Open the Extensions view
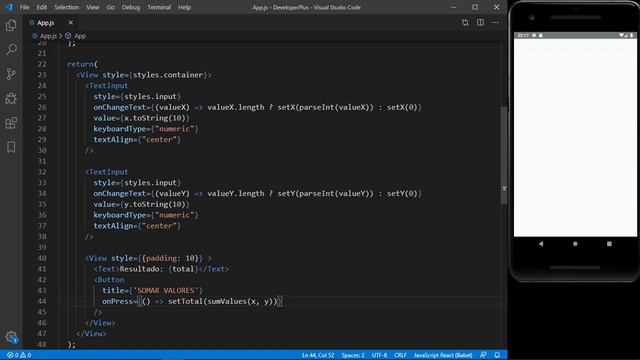 click(11, 122)
